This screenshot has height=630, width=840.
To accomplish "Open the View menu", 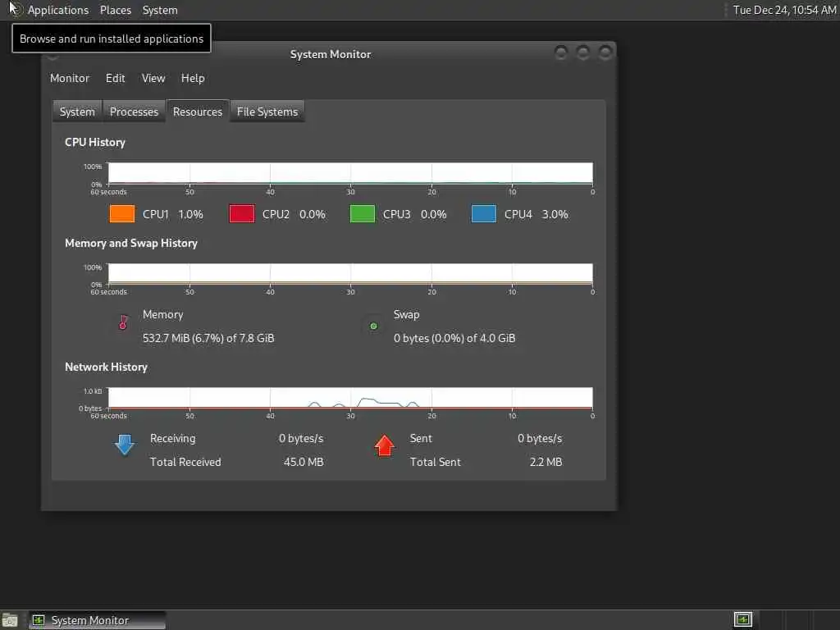I will (153, 78).
